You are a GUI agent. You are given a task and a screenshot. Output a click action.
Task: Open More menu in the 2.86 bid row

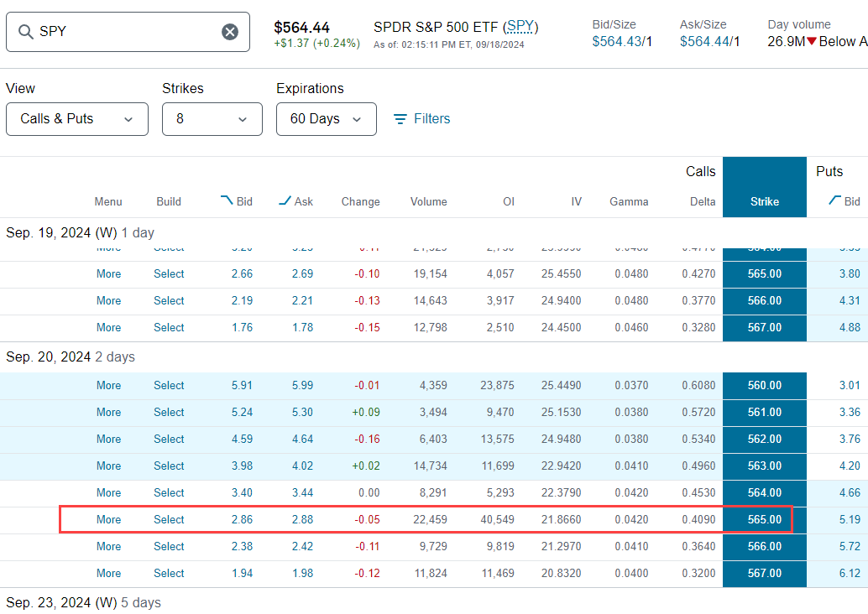(x=108, y=519)
